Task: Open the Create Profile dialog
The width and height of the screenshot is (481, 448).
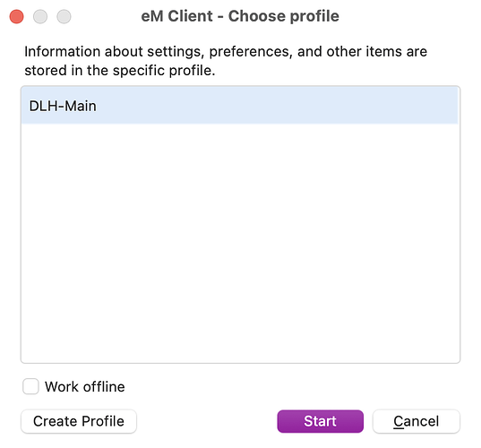Action: [79, 421]
